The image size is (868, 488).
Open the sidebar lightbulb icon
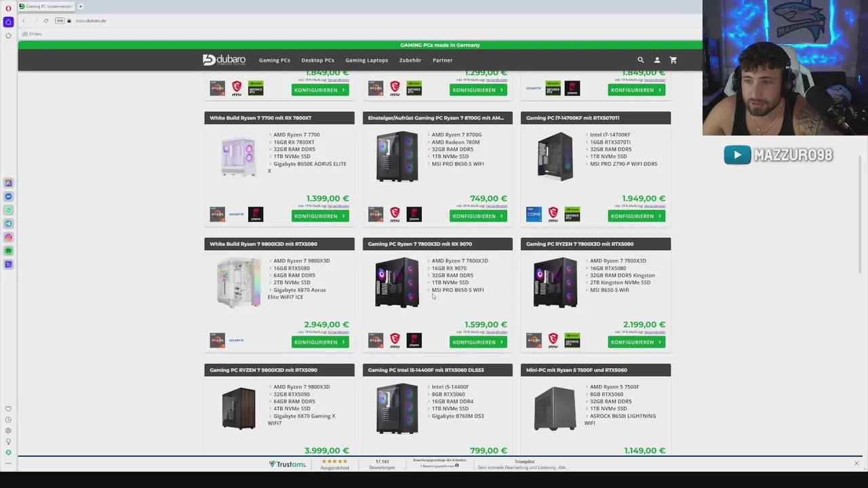[x=8, y=441]
